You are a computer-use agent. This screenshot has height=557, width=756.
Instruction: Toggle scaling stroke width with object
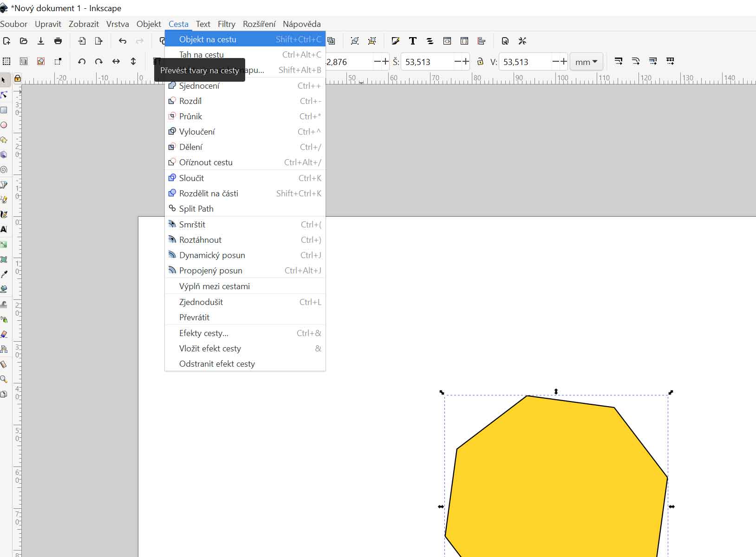click(x=618, y=61)
